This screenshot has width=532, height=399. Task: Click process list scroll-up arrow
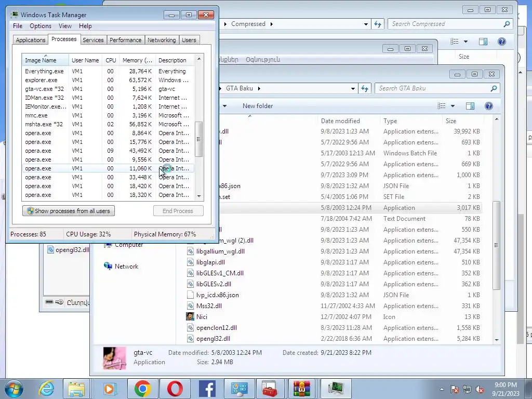coord(199,59)
